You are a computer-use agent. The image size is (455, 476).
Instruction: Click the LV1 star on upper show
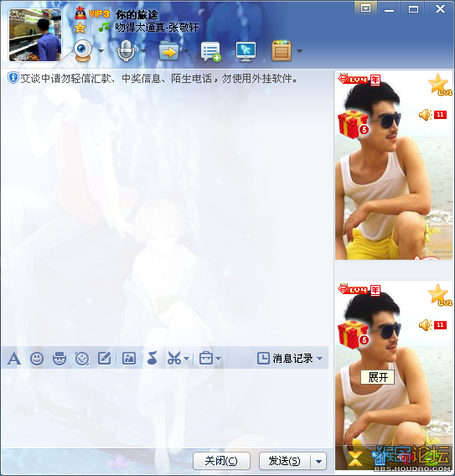click(x=440, y=85)
